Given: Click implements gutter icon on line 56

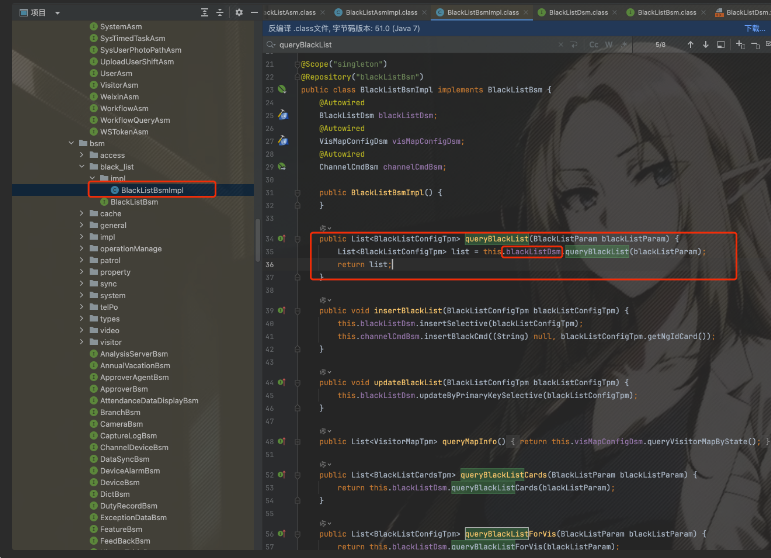Looking at the screenshot, I should click(282, 534).
